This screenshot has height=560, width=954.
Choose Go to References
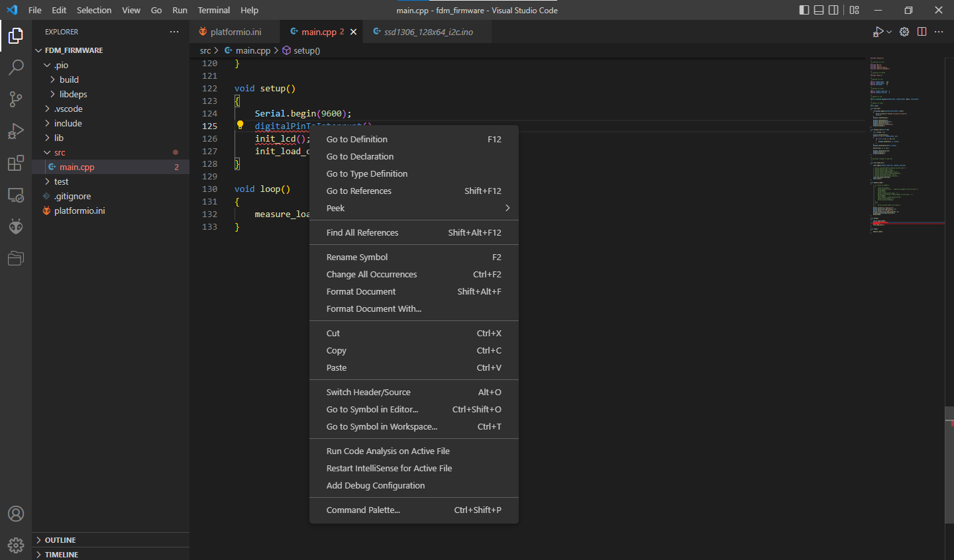tap(414, 191)
